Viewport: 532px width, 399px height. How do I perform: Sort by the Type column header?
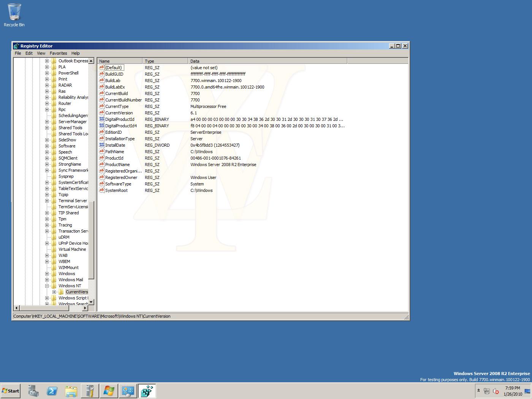(x=165, y=61)
